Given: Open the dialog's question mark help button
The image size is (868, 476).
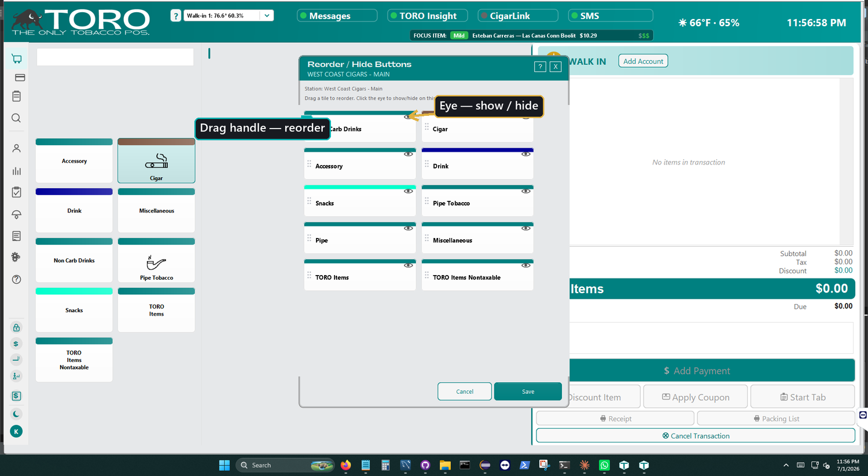Looking at the screenshot, I should [540, 67].
